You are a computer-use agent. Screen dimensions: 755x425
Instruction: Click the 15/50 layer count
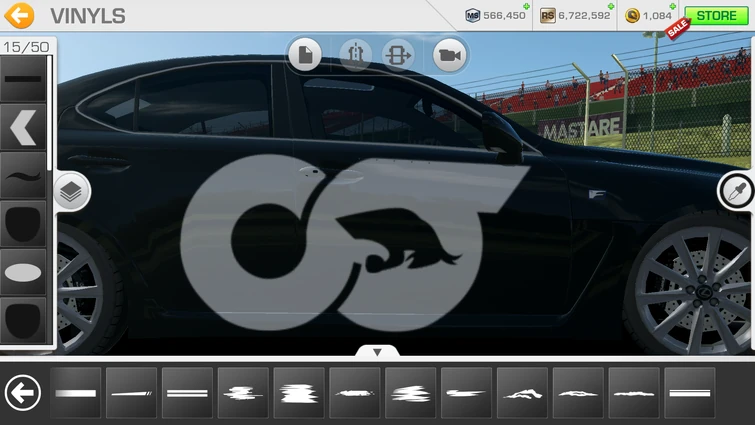[x=26, y=47]
